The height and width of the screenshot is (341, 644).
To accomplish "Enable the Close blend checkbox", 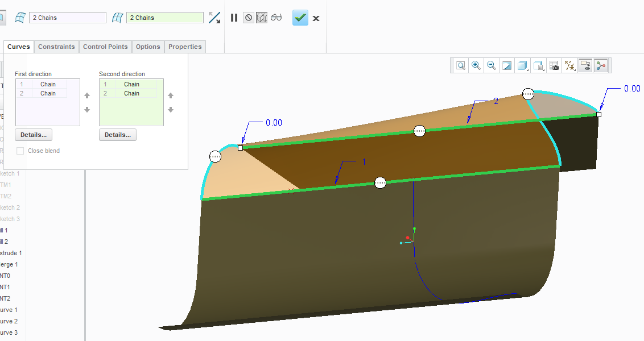I will pyautogui.click(x=20, y=151).
